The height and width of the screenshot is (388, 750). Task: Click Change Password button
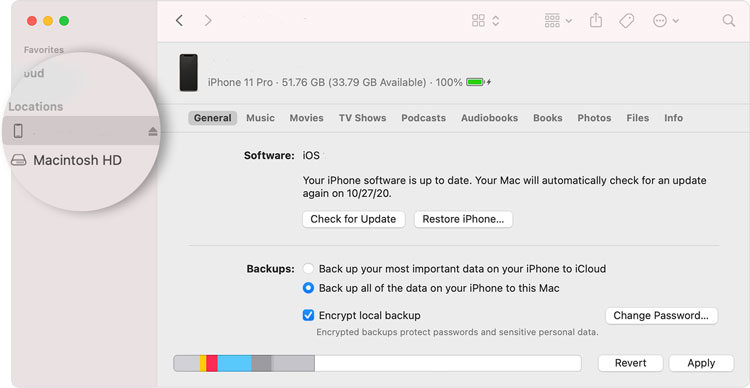(x=662, y=316)
